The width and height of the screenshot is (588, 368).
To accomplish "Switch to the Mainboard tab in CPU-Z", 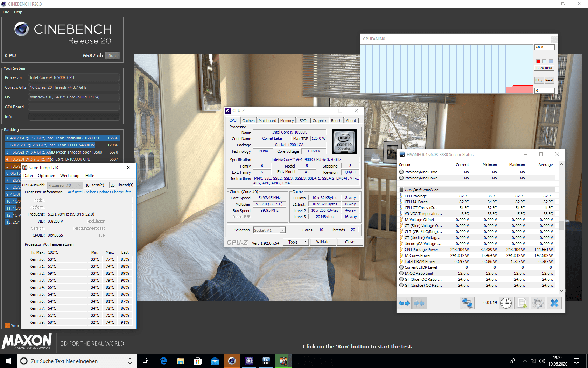I will pos(267,121).
